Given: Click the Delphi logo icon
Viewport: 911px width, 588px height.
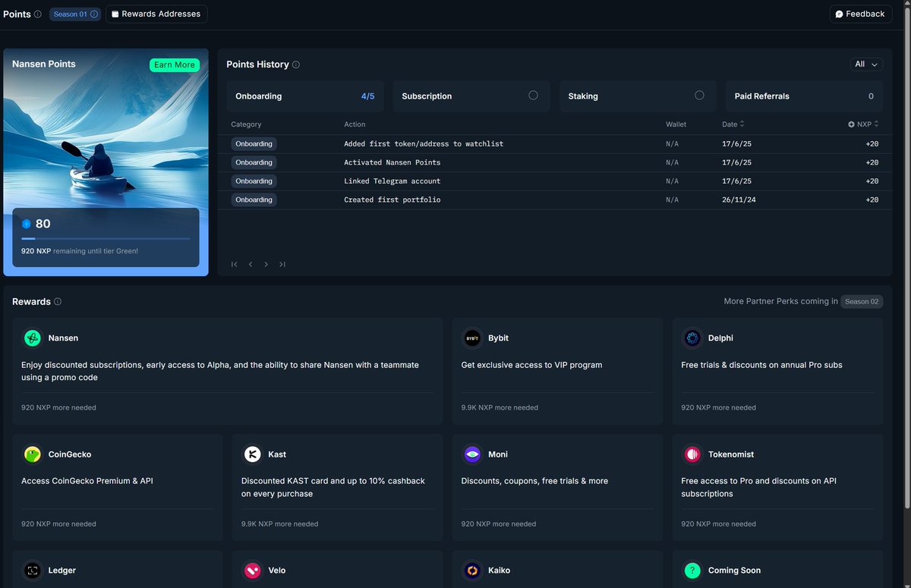Looking at the screenshot, I should tap(692, 338).
